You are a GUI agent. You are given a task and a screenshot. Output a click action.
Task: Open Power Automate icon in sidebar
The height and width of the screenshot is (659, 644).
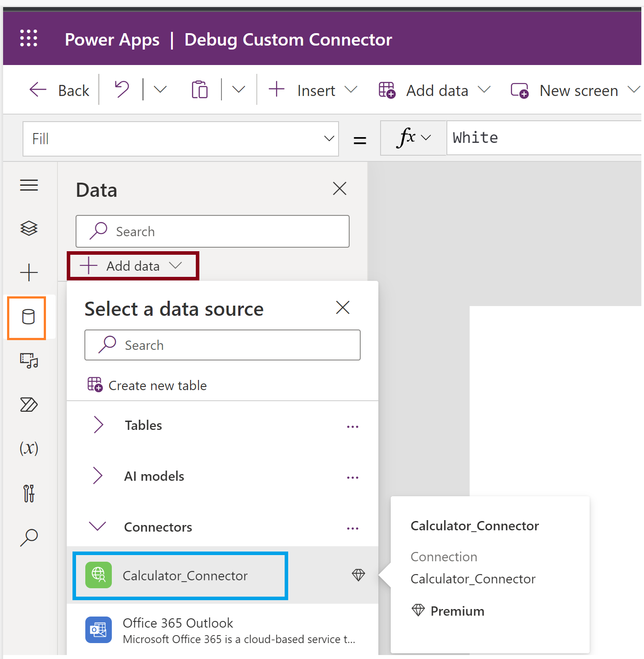[29, 405]
